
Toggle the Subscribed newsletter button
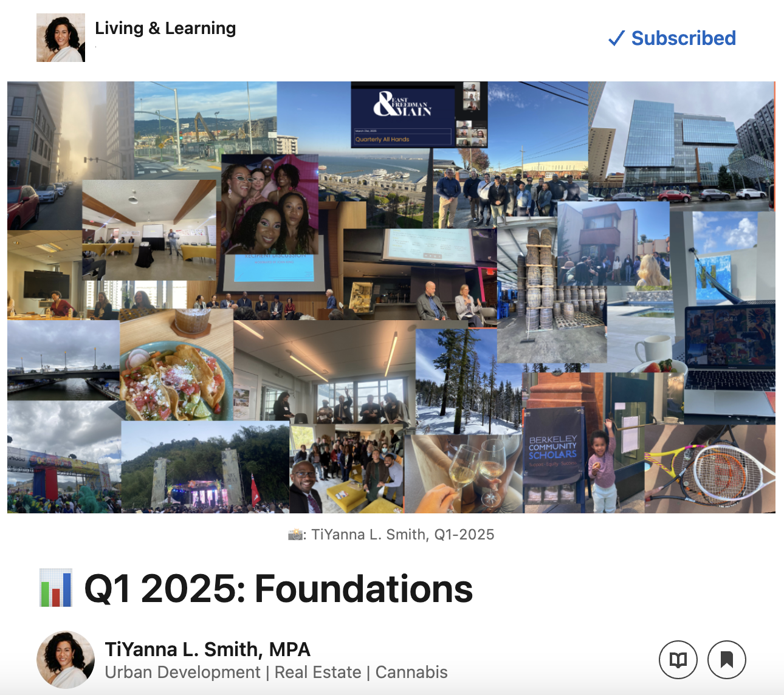[x=672, y=38]
